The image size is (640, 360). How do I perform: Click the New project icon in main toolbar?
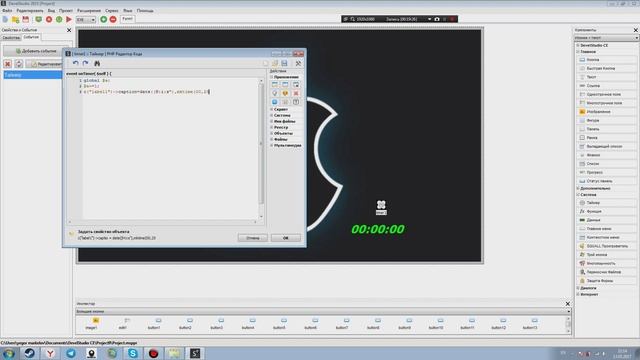pos(5,19)
